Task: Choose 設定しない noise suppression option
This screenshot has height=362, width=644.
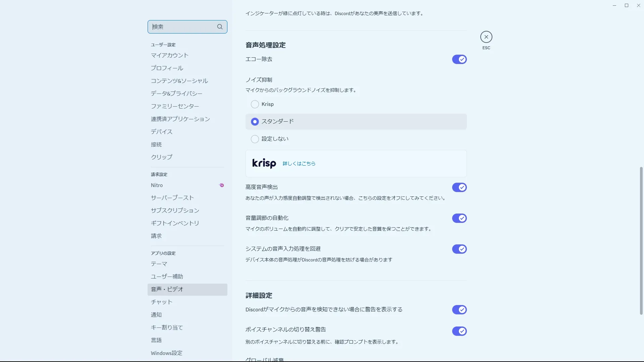Action: 255,139
